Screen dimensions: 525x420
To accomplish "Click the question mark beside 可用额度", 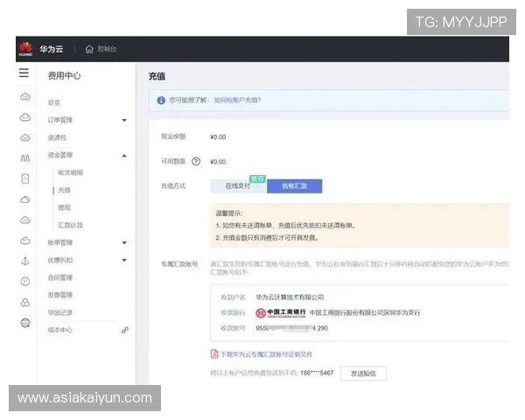I will (x=196, y=161).
